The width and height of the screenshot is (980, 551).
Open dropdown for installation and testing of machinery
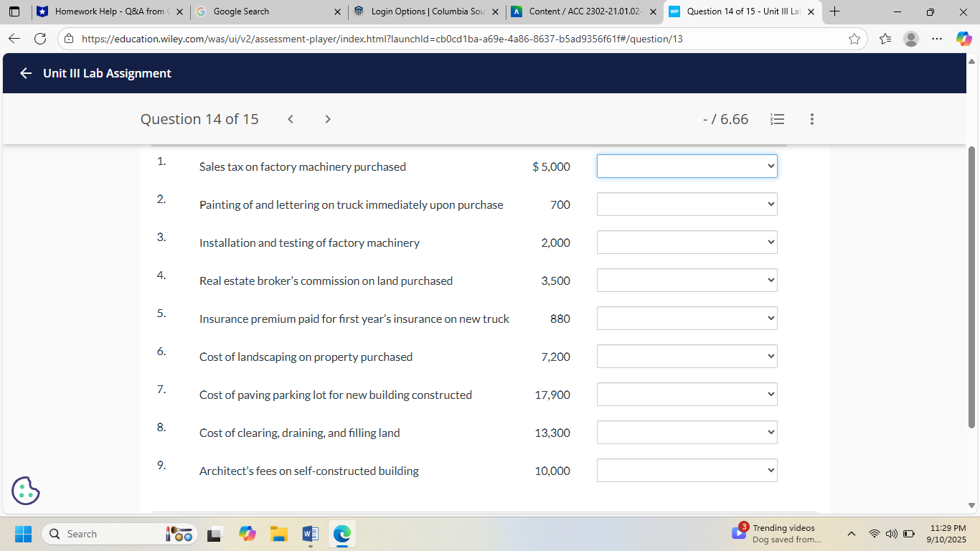pyautogui.click(x=687, y=242)
